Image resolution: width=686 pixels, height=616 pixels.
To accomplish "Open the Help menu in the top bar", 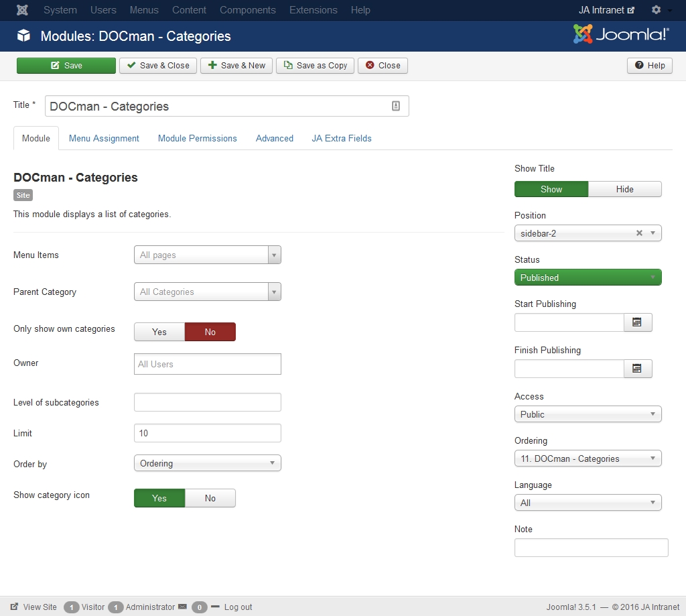I will [x=360, y=10].
